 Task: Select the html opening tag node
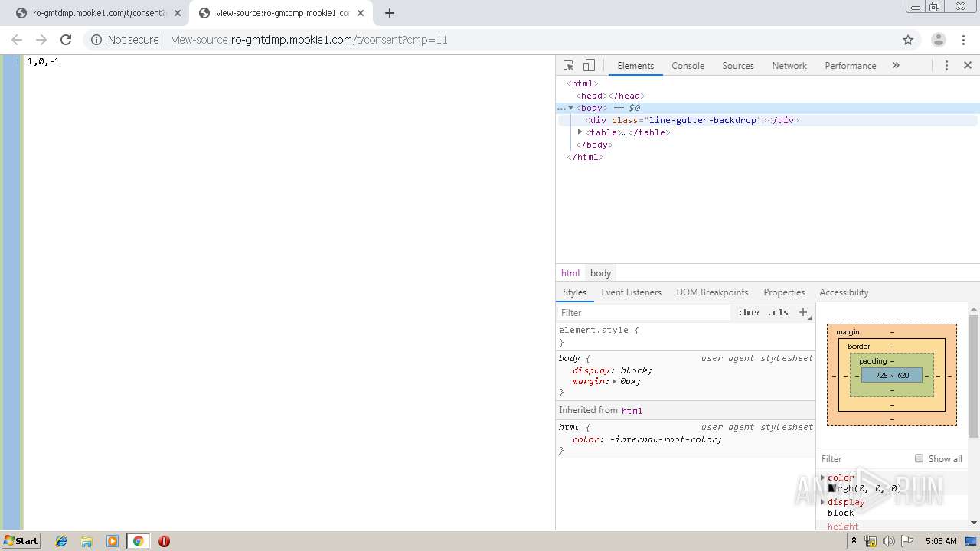point(583,83)
